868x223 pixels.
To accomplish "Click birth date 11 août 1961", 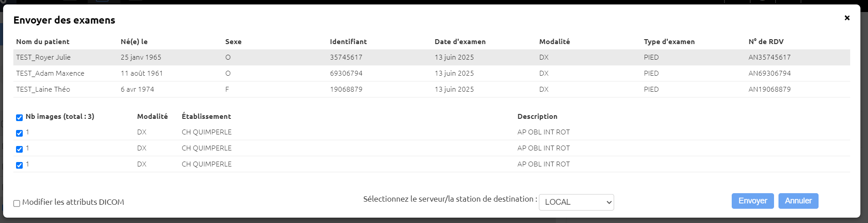I will coord(142,73).
